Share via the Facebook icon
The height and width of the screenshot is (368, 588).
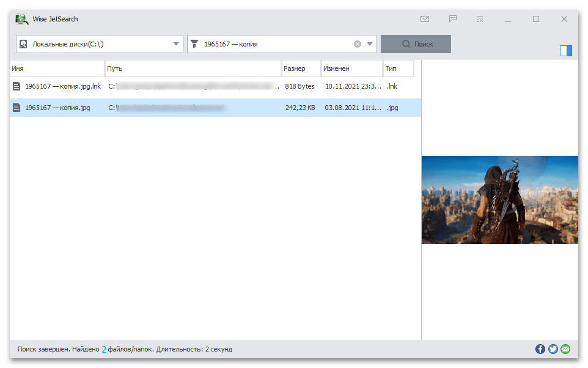[540, 349]
